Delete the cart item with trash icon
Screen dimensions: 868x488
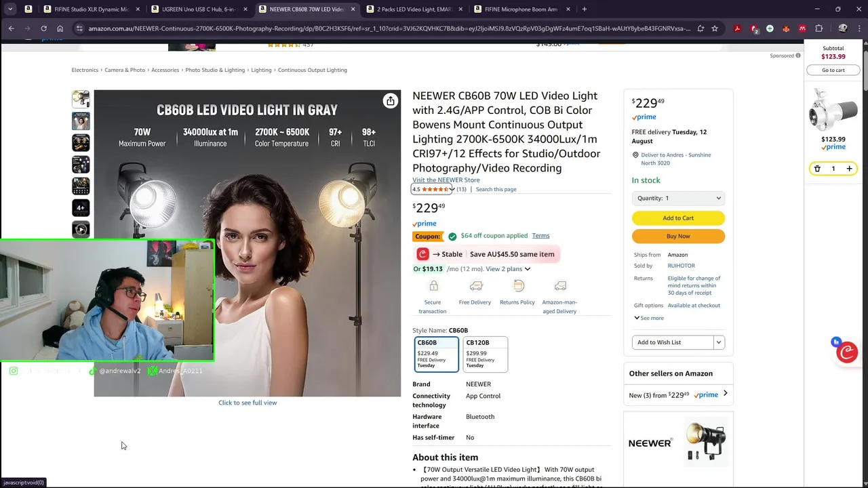[x=817, y=168]
